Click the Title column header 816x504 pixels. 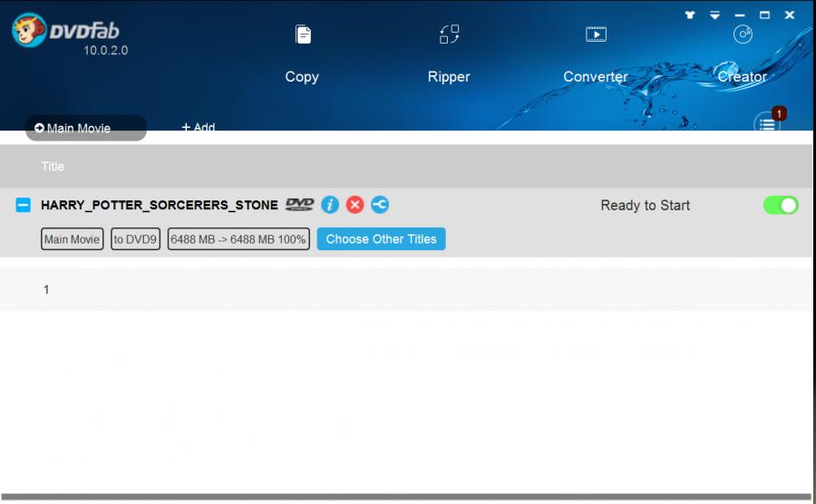coord(53,167)
